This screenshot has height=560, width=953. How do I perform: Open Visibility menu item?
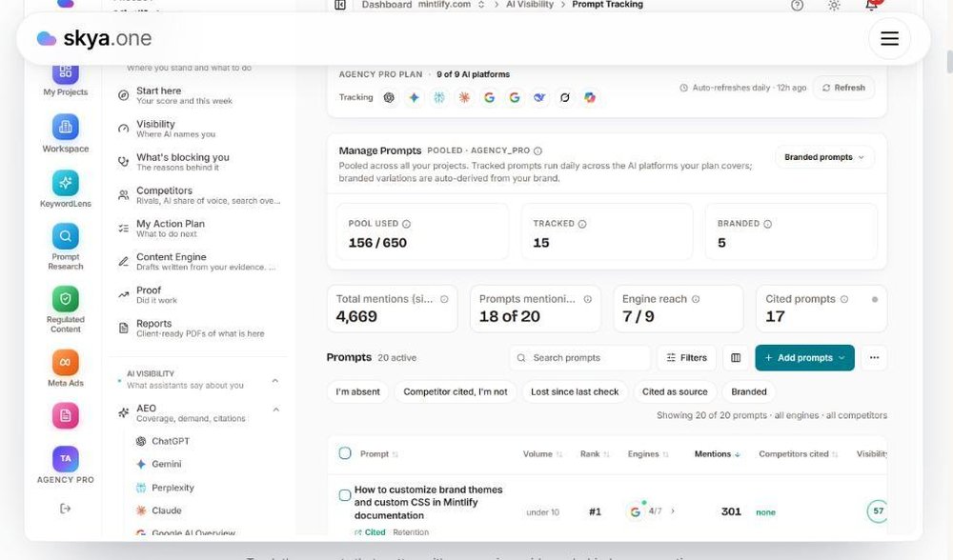pos(200,129)
